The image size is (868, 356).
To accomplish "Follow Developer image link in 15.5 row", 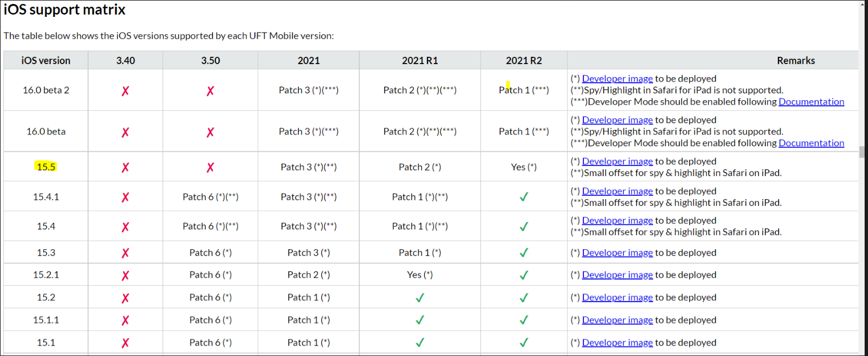I will [x=617, y=161].
